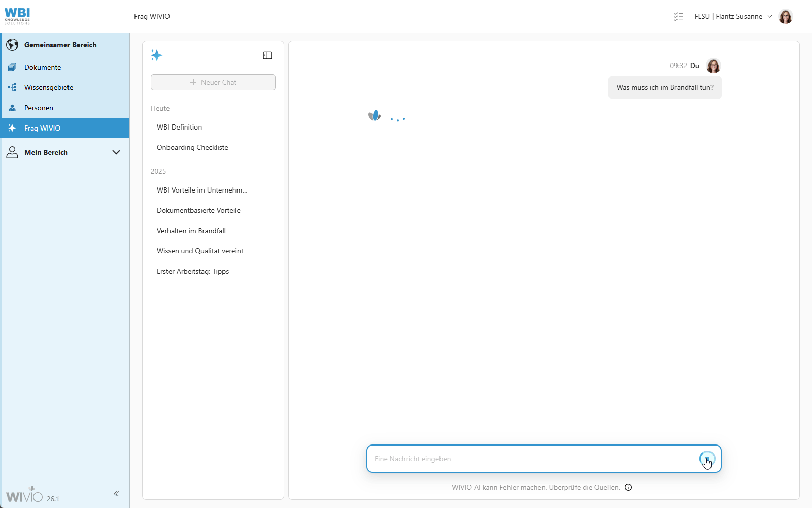Image resolution: width=812 pixels, height=508 pixels.
Task: Open the user's profile picture
Action: [786, 16]
